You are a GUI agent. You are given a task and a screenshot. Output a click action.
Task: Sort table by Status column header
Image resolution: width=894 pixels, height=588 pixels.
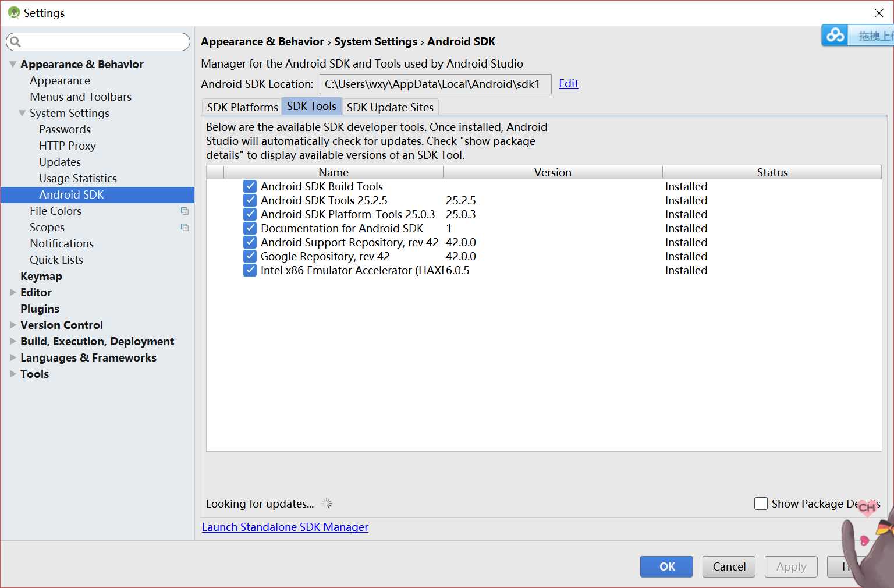[x=772, y=172]
